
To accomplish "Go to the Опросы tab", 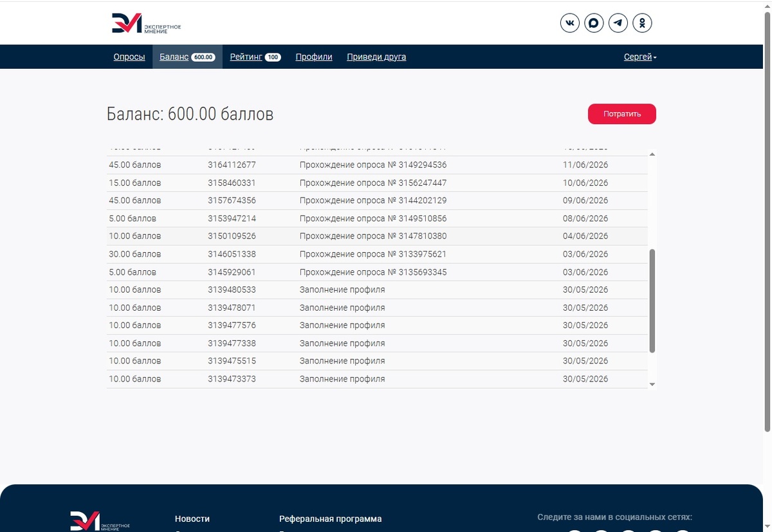I will [129, 57].
